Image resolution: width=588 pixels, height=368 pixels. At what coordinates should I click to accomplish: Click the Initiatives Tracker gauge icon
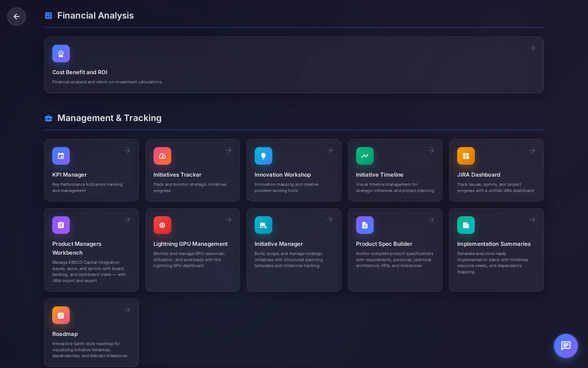tap(162, 156)
